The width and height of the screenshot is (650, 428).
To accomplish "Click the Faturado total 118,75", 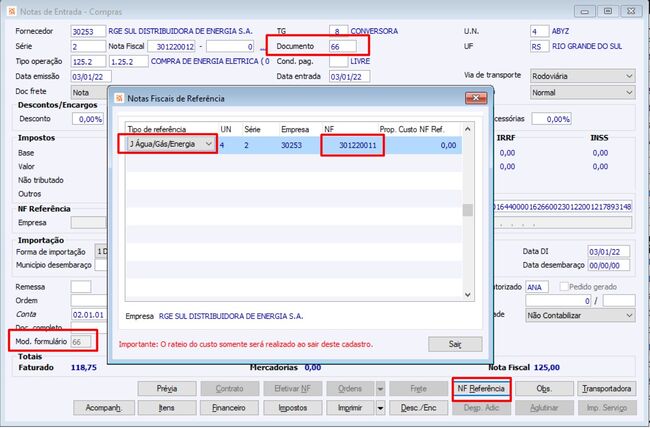I will point(84,367).
